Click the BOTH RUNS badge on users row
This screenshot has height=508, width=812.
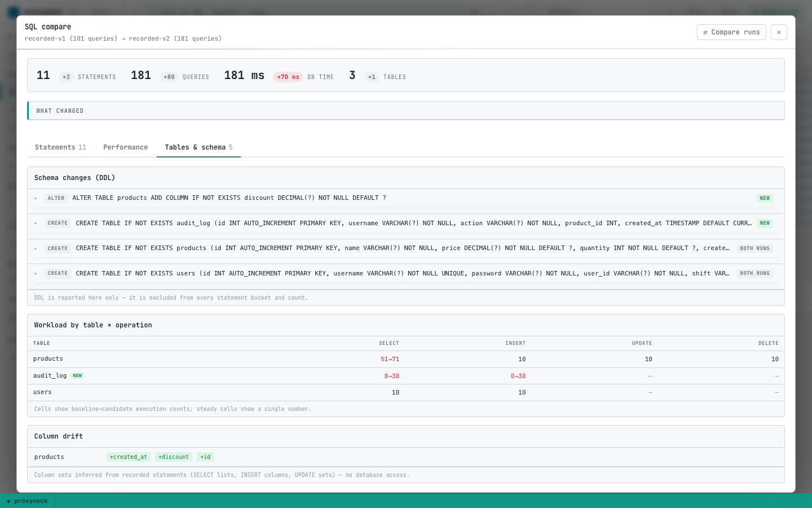(x=754, y=273)
